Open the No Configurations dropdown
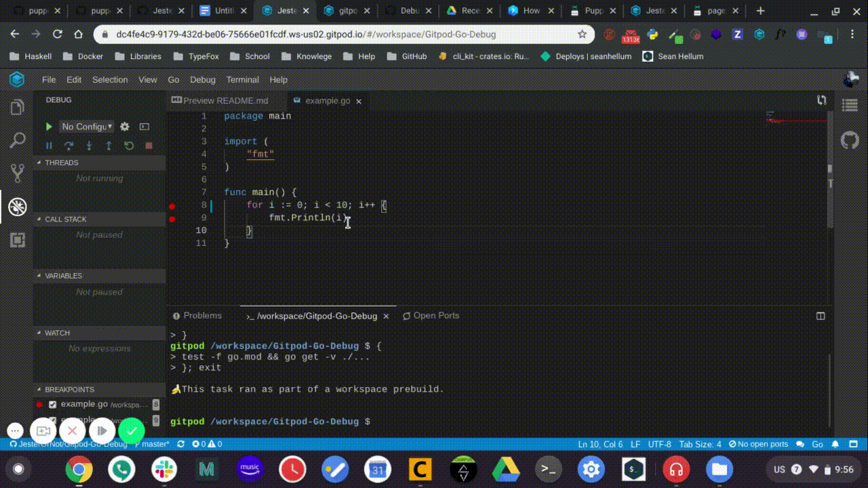The image size is (868, 488). (86, 127)
